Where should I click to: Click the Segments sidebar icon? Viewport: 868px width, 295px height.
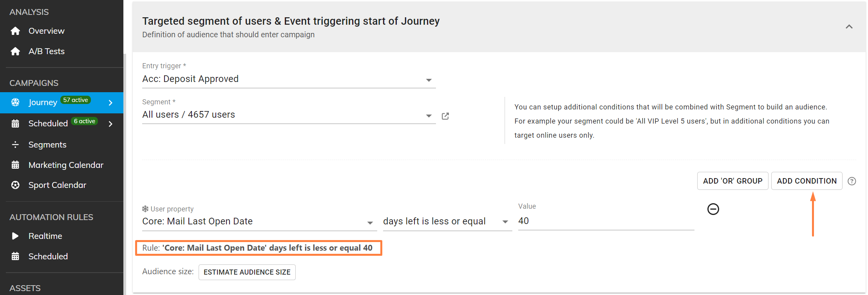coord(15,145)
